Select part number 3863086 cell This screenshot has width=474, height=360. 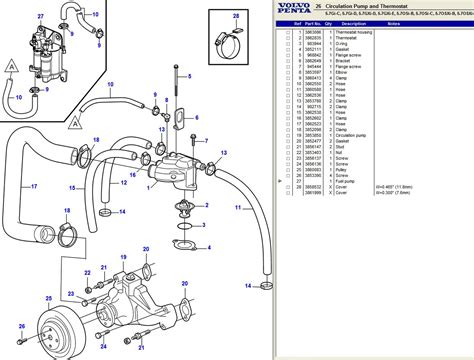pos(313,33)
